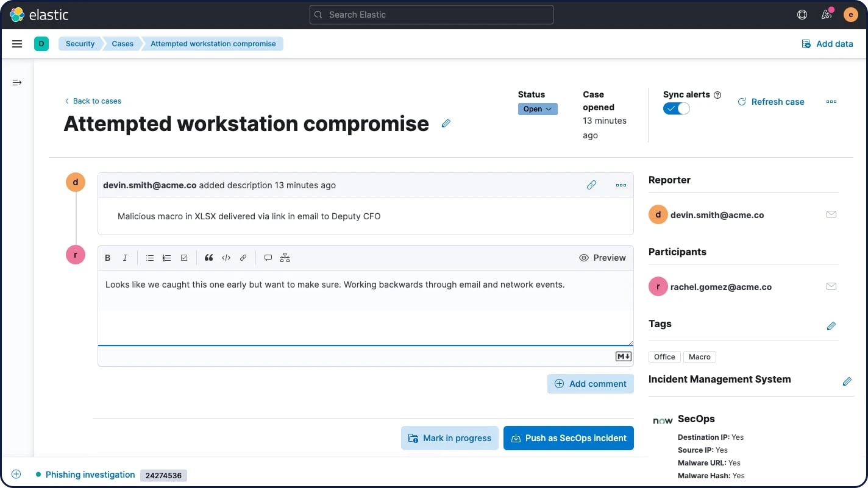Open the hamburger navigation menu
The image size is (868, 488).
click(17, 44)
